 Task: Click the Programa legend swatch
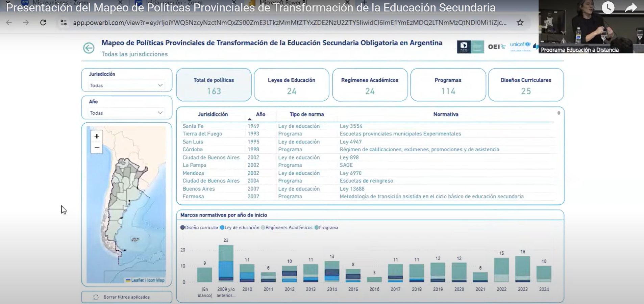click(x=317, y=227)
